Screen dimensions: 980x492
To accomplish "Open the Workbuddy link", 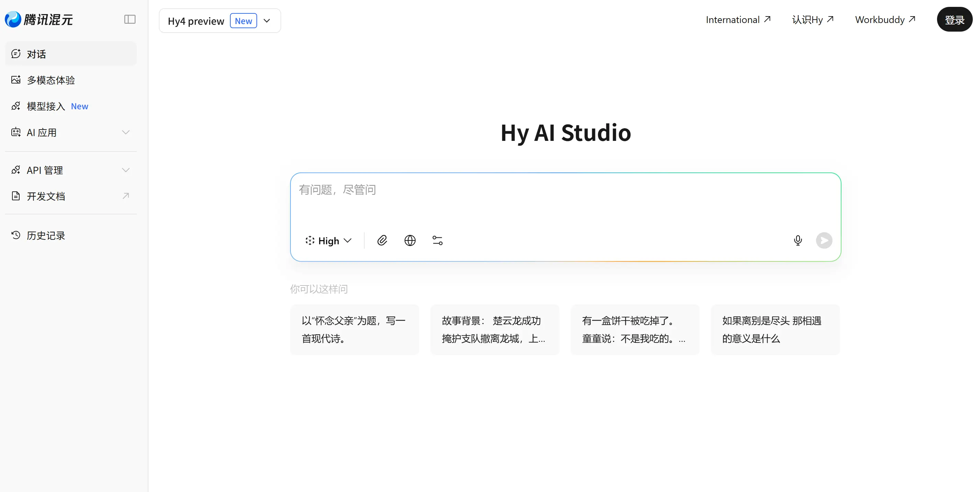I will (885, 19).
